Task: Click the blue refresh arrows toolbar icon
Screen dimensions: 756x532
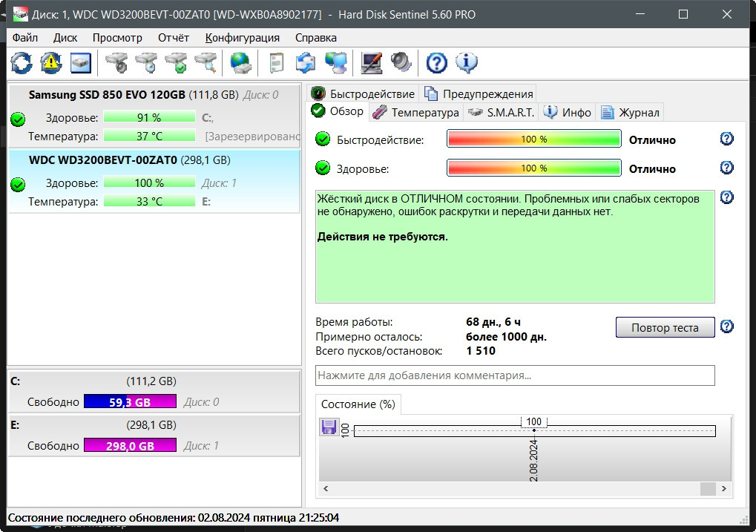Action: (x=22, y=63)
